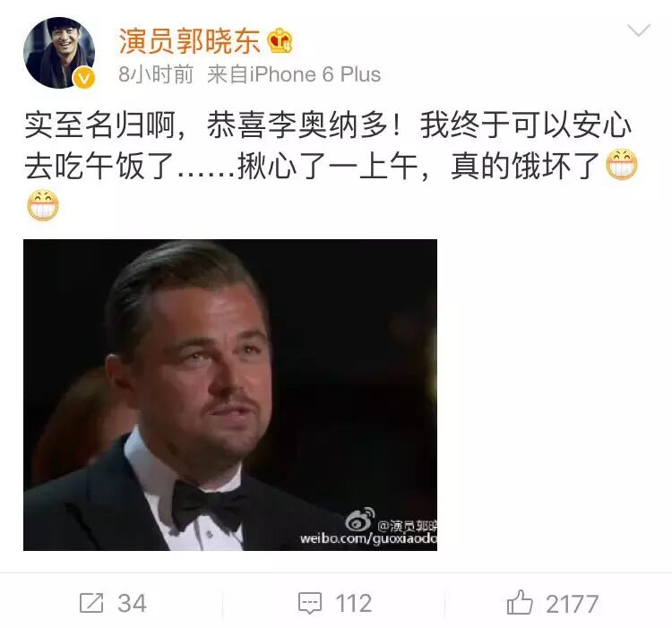Image resolution: width=672 pixels, height=628 pixels.
Task: Click the @演员郭晓 watermark label
Action: point(407,525)
